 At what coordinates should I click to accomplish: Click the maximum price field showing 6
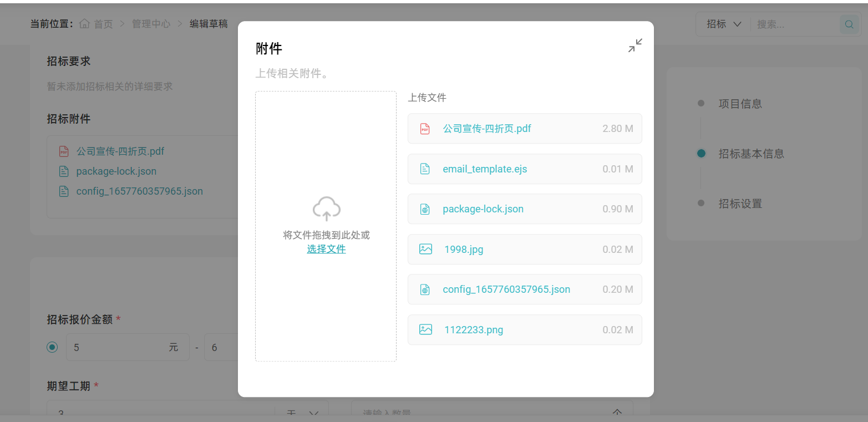[x=221, y=347]
